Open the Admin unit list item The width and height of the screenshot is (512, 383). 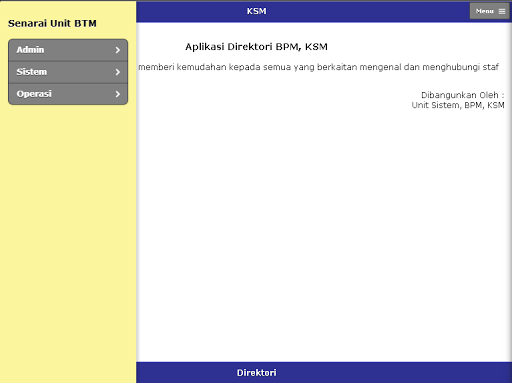[x=68, y=50]
